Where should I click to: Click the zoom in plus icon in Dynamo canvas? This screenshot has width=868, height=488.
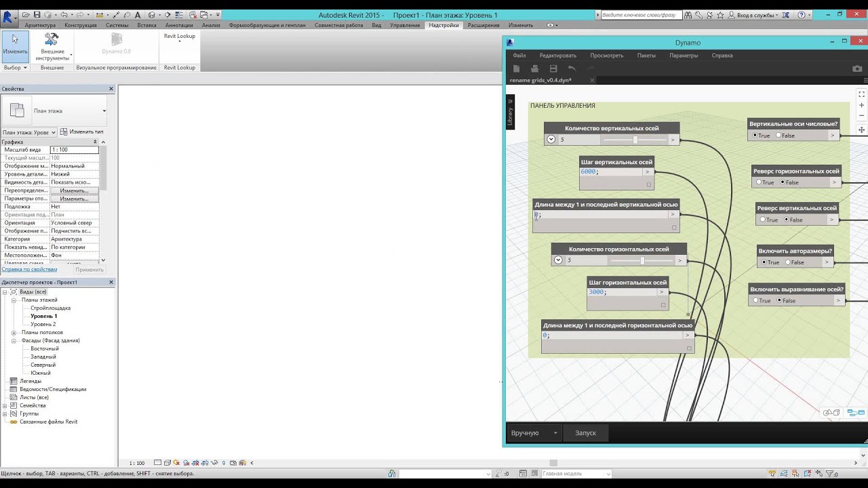(x=862, y=105)
